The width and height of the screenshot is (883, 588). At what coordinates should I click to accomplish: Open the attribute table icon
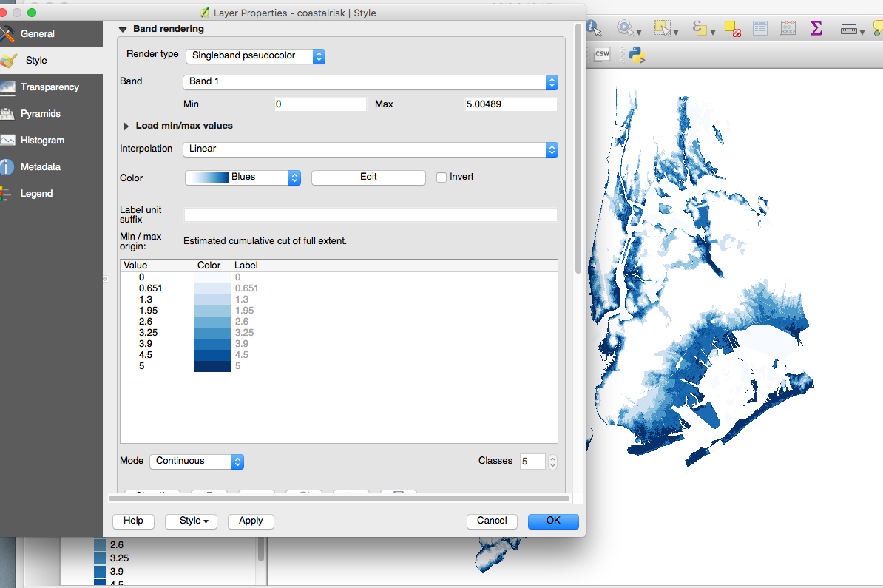coord(760,28)
